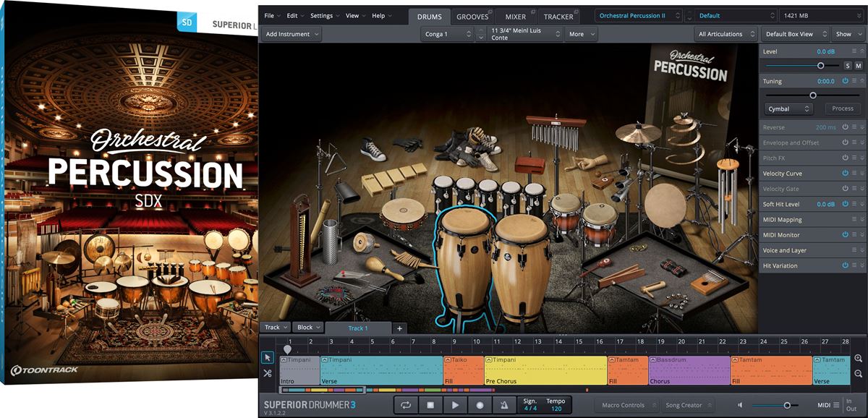This screenshot has height=418, width=868.
Task: Enable the Velocity Gate power button
Action: (x=845, y=189)
